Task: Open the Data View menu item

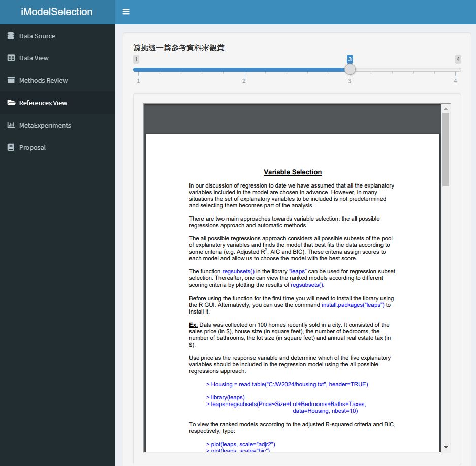Action: click(58, 58)
